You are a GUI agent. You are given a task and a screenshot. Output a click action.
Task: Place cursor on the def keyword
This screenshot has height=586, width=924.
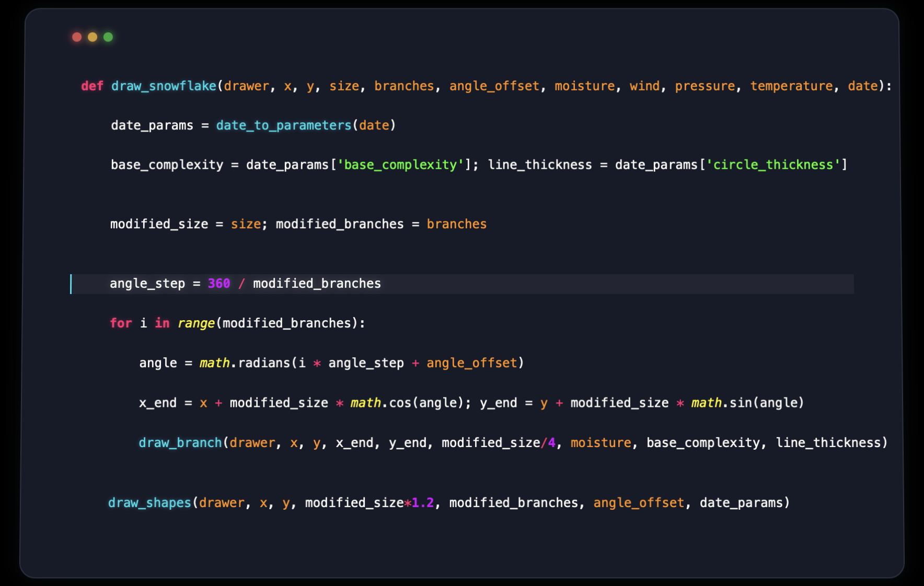[x=92, y=86]
